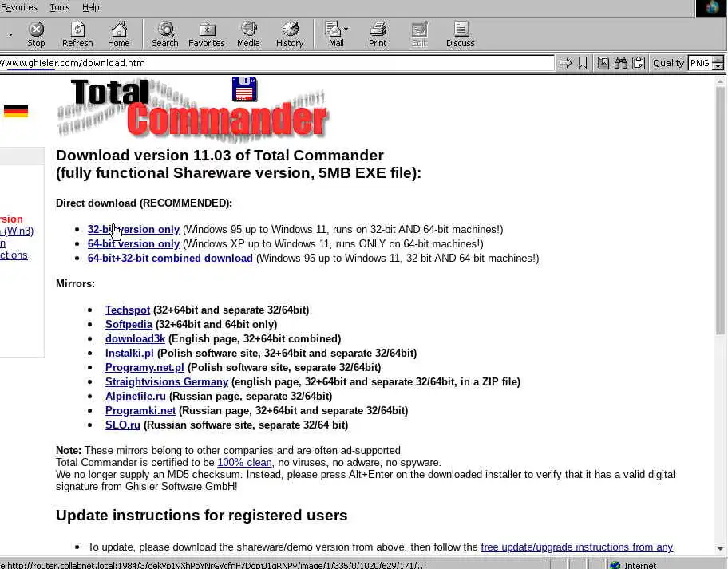Step Quality value down

pyautogui.click(x=718, y=67)
